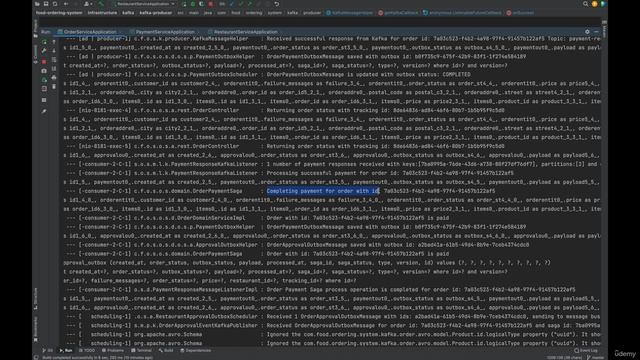Click the orange updates icon top-right
Viewport: 640px width, 360px height.
point(594,4)
